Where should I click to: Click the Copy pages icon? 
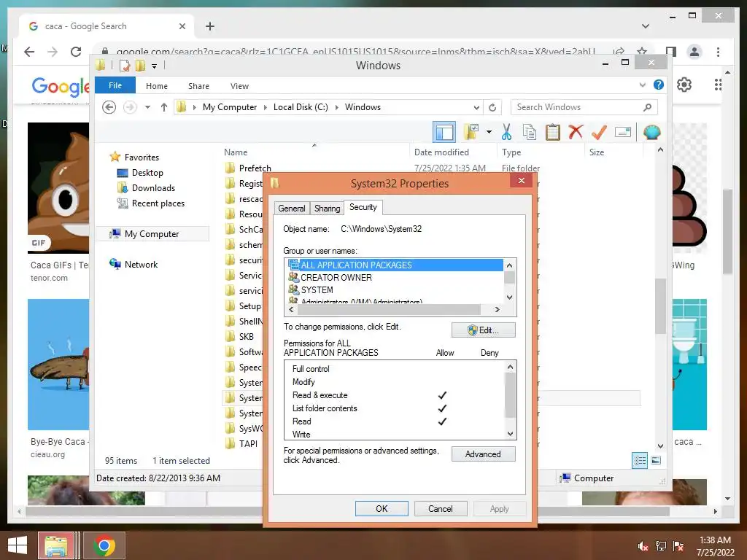pos(530,132)
